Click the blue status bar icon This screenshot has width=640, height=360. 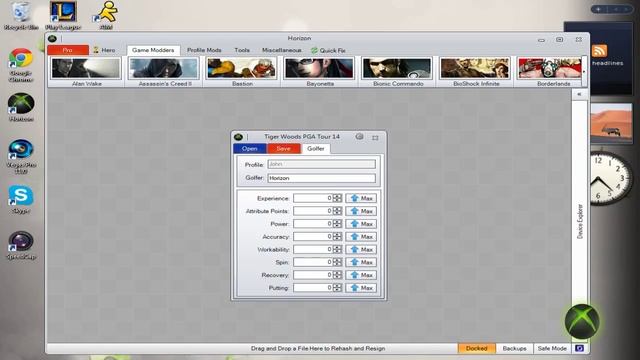[579, 348]
